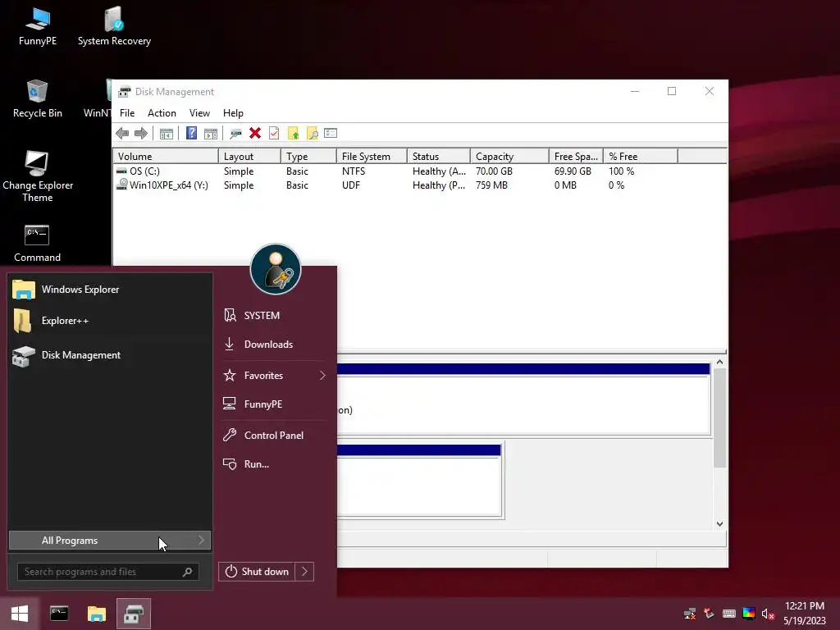Open the Action menu
The width and height of the screenshot is (840, 630).
click(162, 113)
